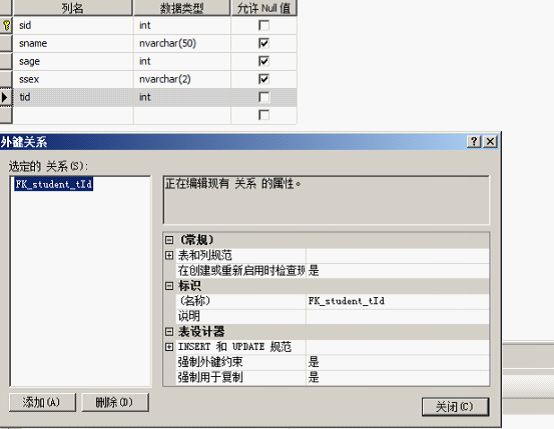554x429 pixels.
Task: Click 在创建或重新启用时检查 value 是
Action: tap(397, 270)
